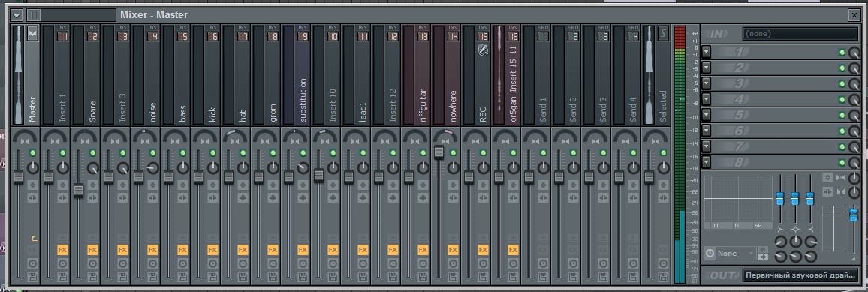The height and width of the screenshot is (292, 868).
Task: Select the Insert 12 track label
Action: pyautogui.click(x=393, y=105)
